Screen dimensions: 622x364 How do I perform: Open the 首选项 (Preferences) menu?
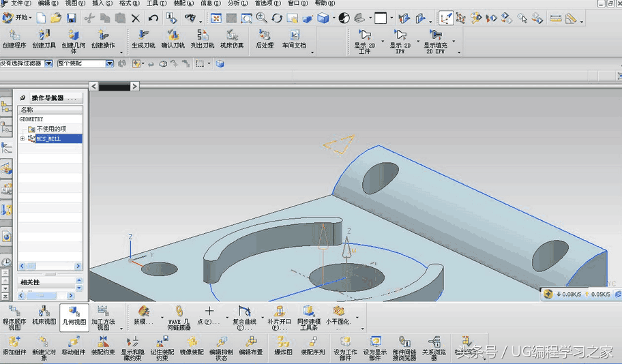click(267, 3)
